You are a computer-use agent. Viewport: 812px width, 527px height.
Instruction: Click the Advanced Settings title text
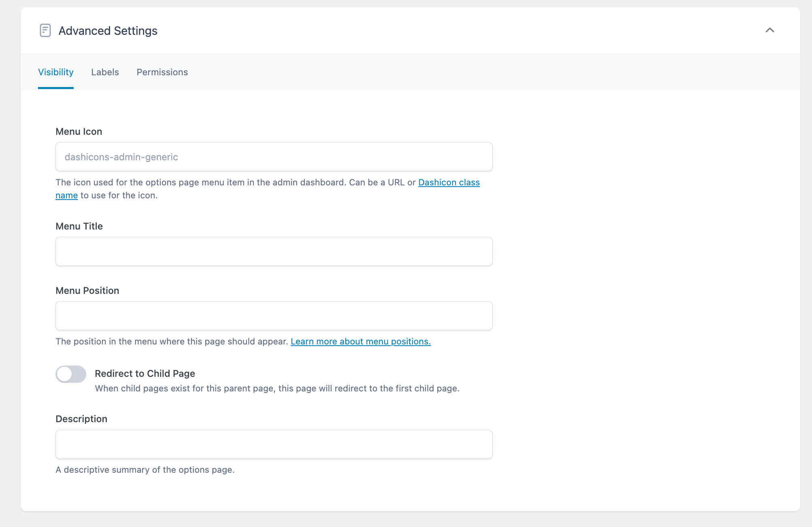coord(108,30)
